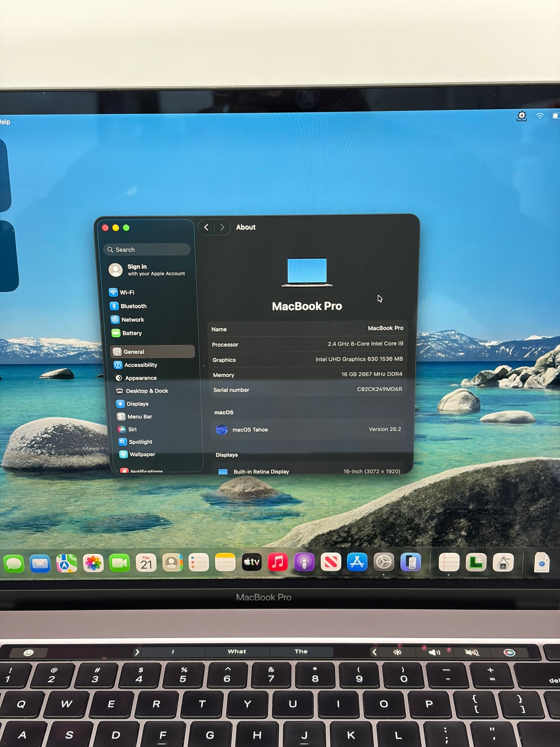This screenshot has width=560, height=747.
Task: Open Calendar showing Thu 21
Action: click(x=146, y=562)
